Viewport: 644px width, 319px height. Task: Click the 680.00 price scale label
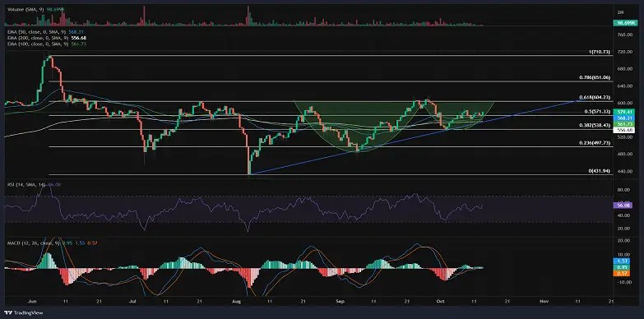pos(624,69)
